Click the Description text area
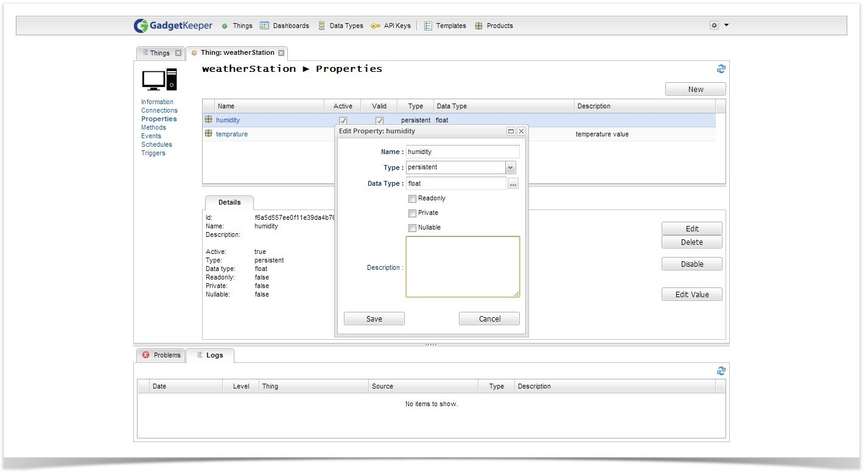 [x=463, y=267]
